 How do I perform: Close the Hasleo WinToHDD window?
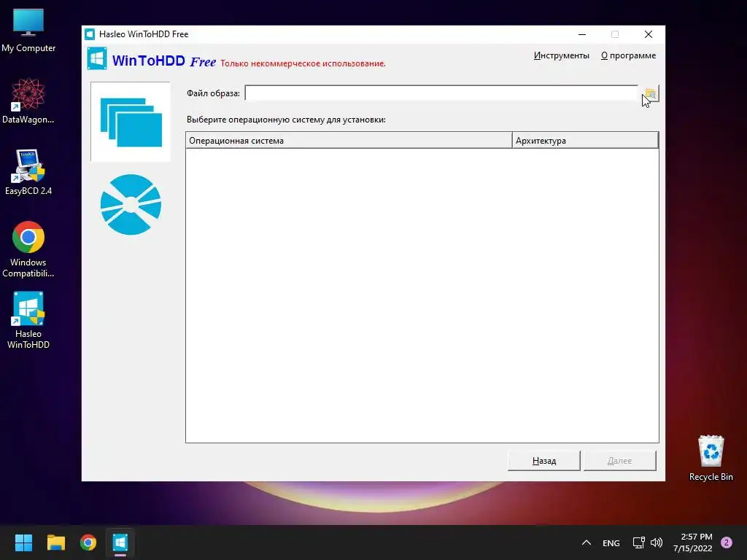(649, 34)
